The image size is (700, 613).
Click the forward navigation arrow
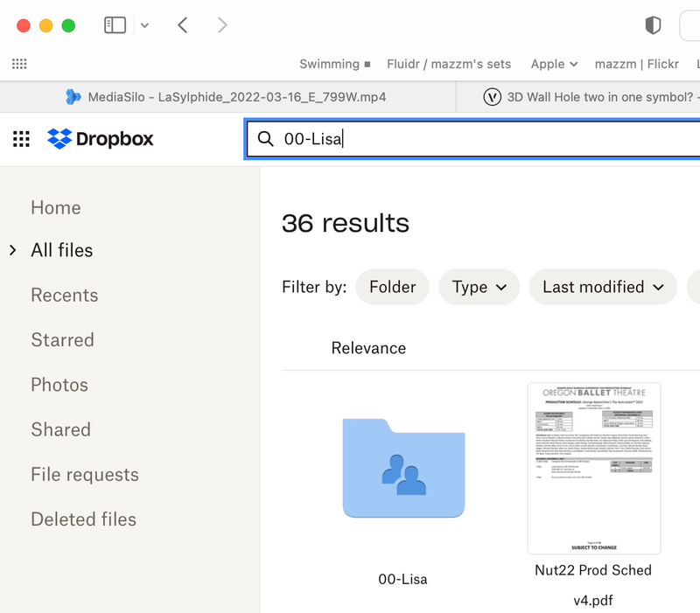[222, 25]
